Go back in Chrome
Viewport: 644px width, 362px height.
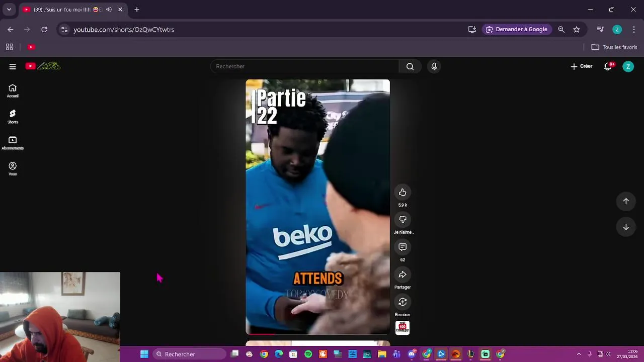coord(11,30)
